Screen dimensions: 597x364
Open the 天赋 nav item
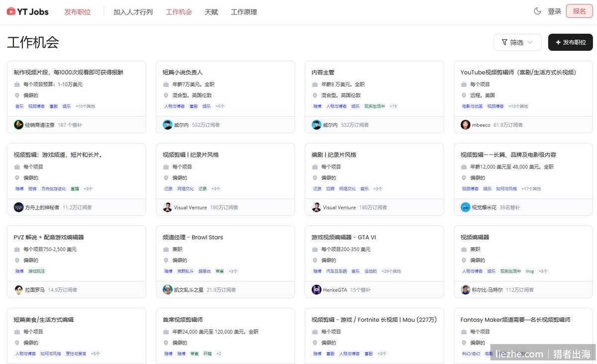point(211,12)
